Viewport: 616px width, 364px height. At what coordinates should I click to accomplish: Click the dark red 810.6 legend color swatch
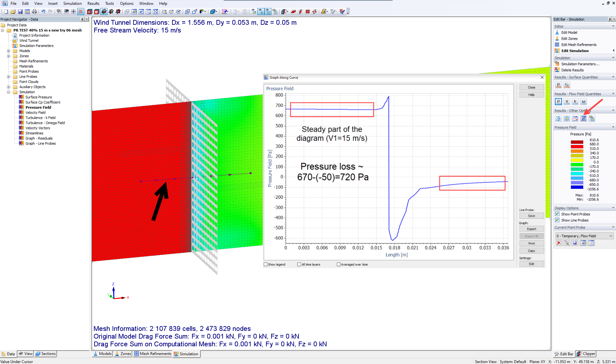tap(577, 142)
